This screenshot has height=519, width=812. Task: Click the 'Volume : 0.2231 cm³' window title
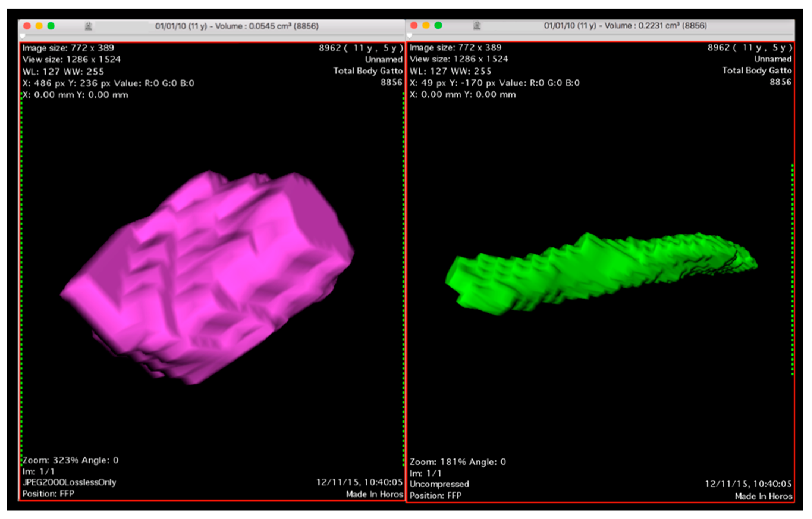[625, 26]
